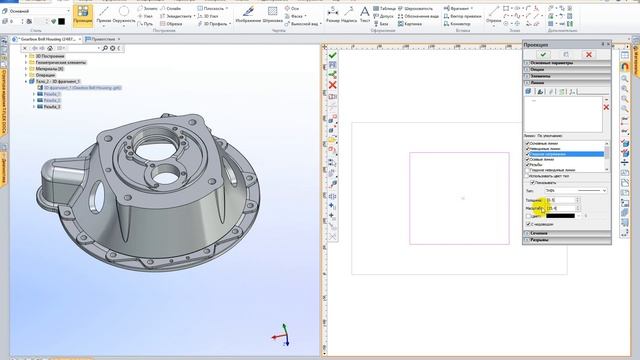The image size is (640, 360).
Task: Toggle the Показывать checkbox
Action: (532, 182)
